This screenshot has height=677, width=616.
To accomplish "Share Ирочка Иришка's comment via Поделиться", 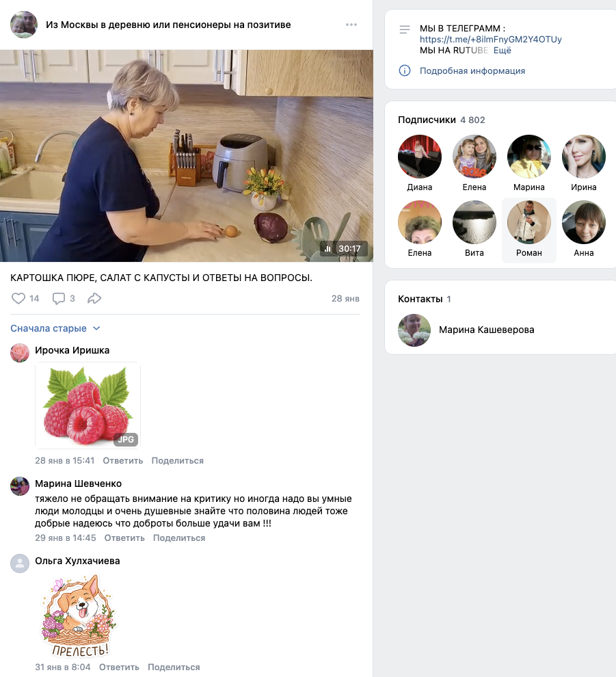I will [x=178, y=461].
